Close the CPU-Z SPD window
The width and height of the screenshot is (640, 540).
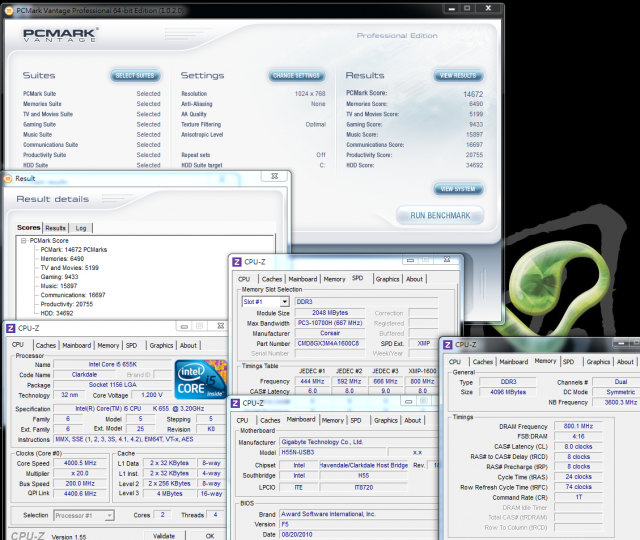(447, 260)
